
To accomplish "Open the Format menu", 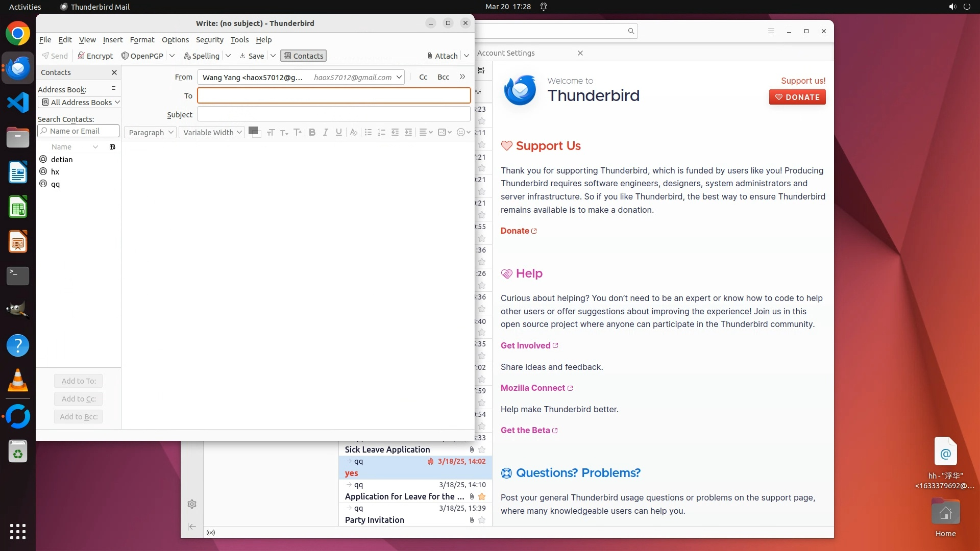I will coord(142,40).
